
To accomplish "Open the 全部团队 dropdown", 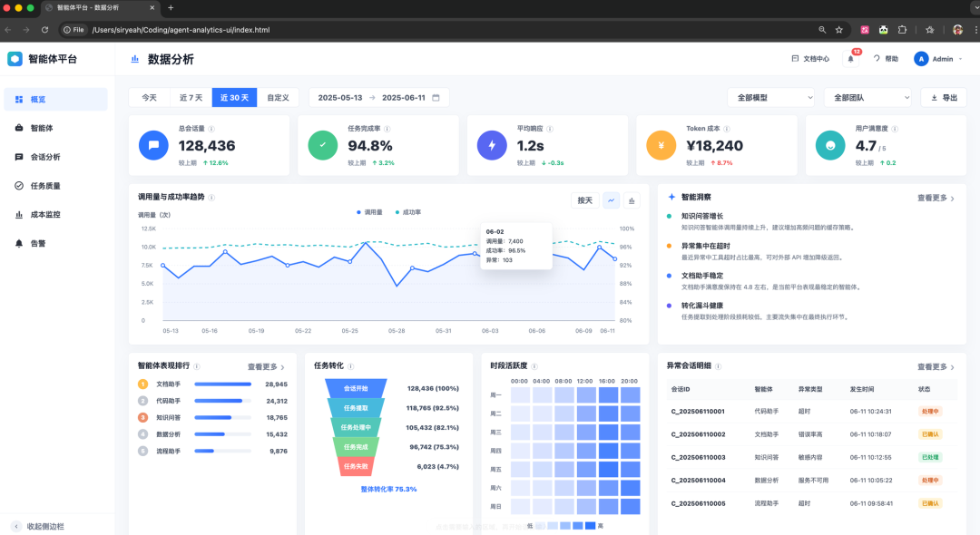I will 867,97.
